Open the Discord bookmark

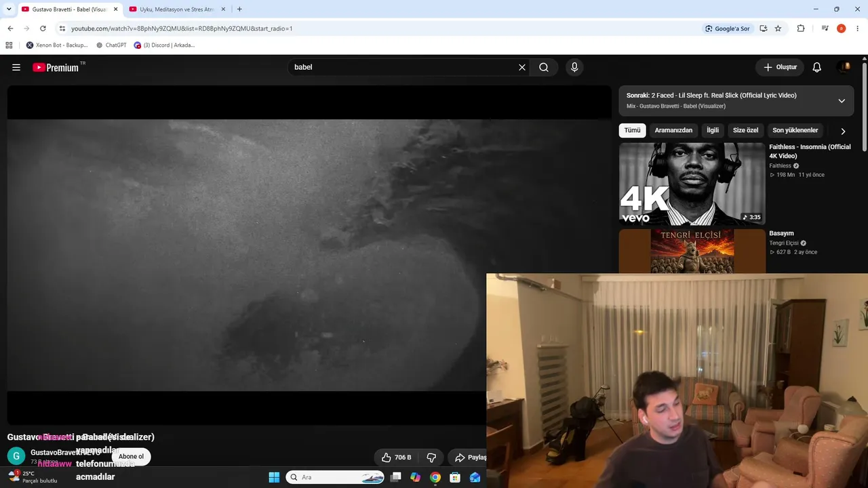coord(165,45)
